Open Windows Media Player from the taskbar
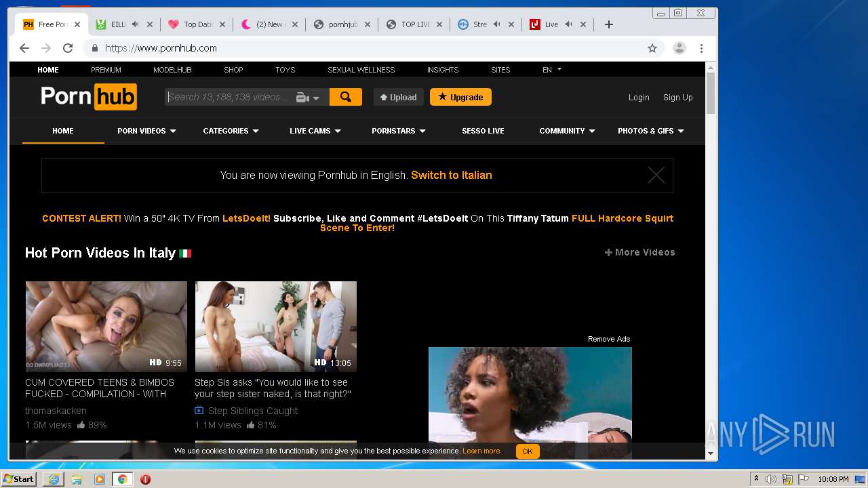 tap(100, 479)
